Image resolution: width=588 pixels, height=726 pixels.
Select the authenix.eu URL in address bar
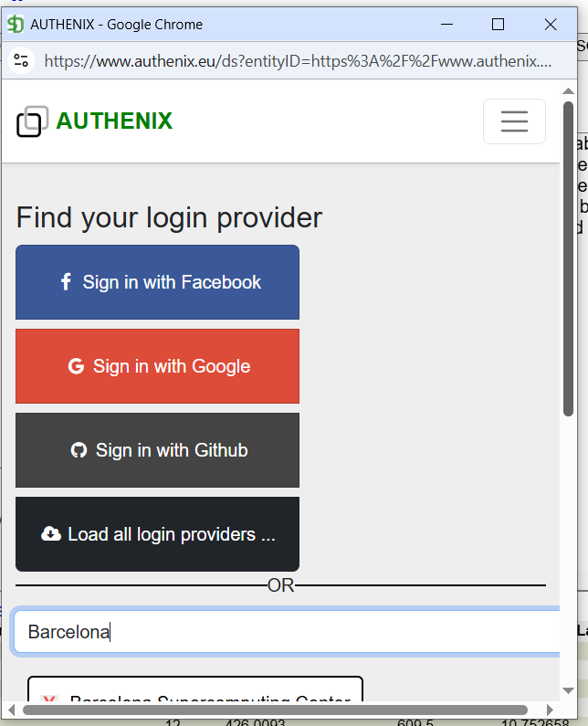tap(298, 61)
